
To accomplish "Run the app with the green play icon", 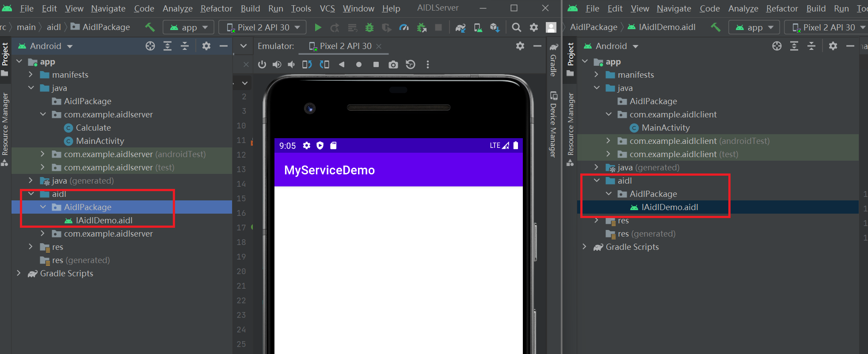I will [x=318, y=27].
